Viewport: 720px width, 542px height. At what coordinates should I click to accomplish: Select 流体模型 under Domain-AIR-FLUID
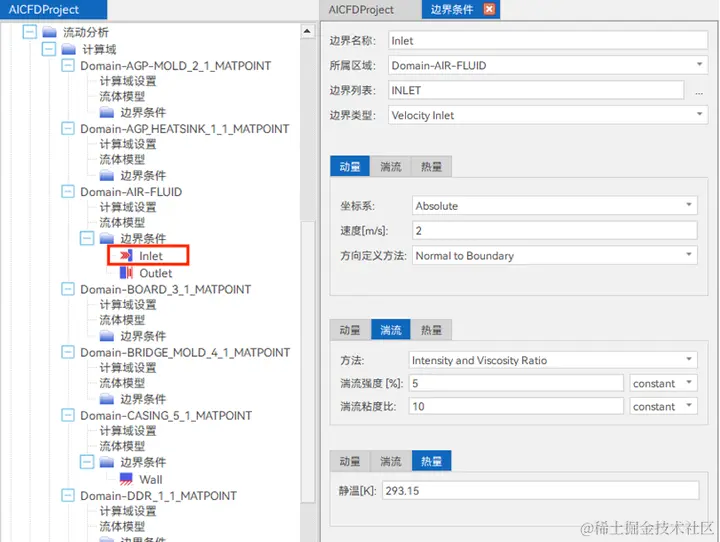click(122, 222)
